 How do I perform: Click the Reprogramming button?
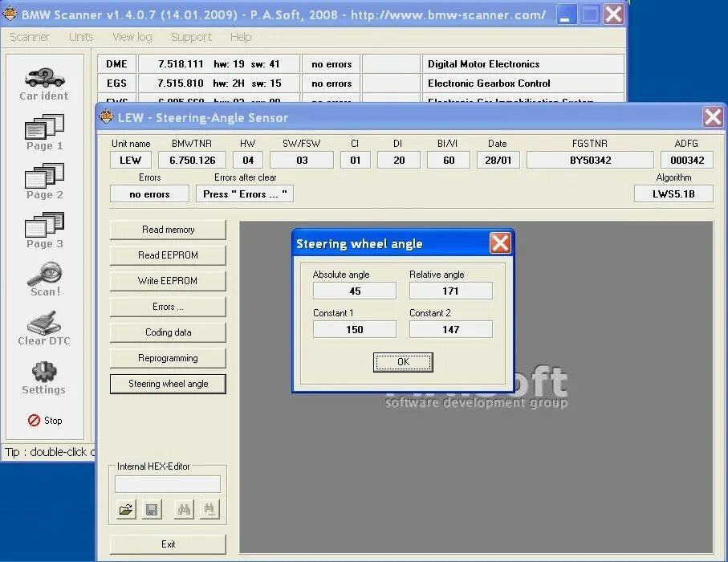click(168, 358)
